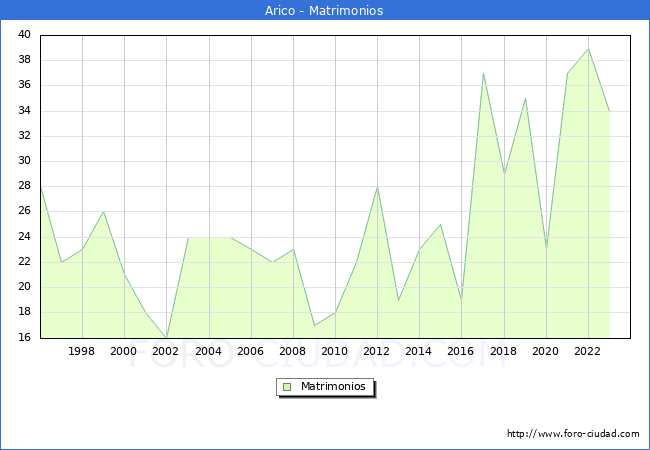
Task: Select the 28 value on the y-axis
Action: pyautogui.click(x=24, y=186)
